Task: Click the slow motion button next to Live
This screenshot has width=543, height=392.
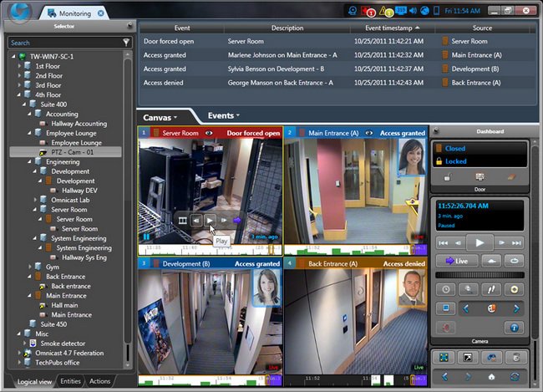Action: point(492,261)
